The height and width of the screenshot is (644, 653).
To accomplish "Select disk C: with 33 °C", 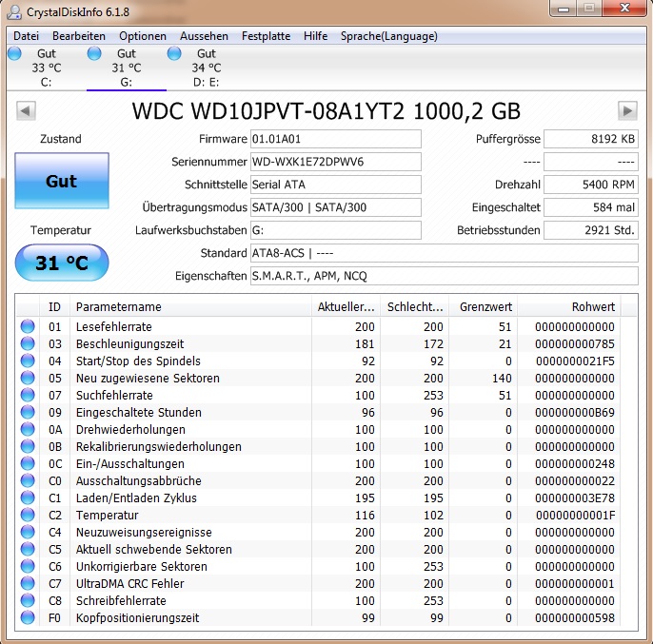I will tap(46, 68).
